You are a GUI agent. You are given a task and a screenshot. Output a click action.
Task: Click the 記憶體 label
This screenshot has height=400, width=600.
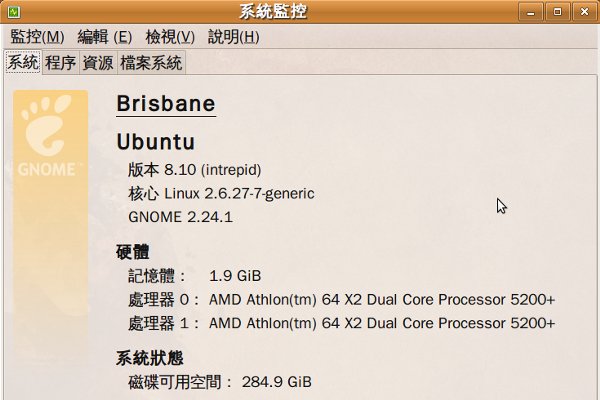[156, 276]
